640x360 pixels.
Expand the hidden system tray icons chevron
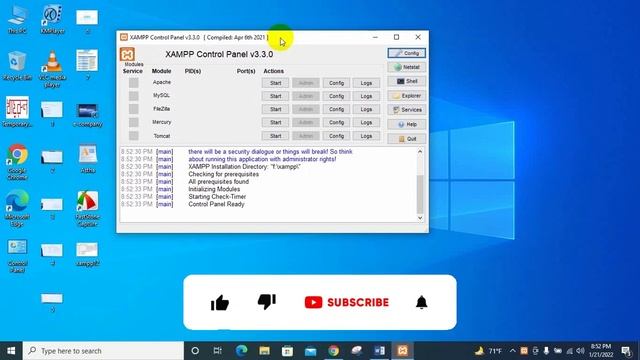point(513,351)
